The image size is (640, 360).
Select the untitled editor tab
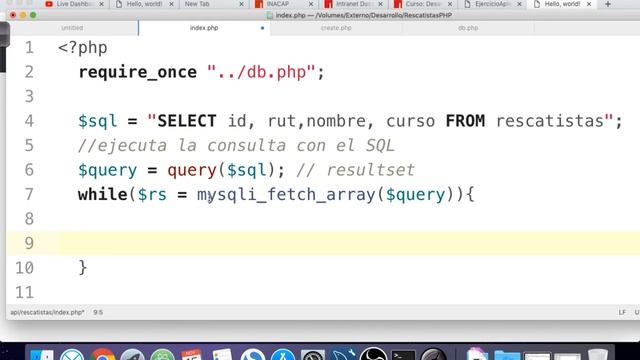click(72, 28)
